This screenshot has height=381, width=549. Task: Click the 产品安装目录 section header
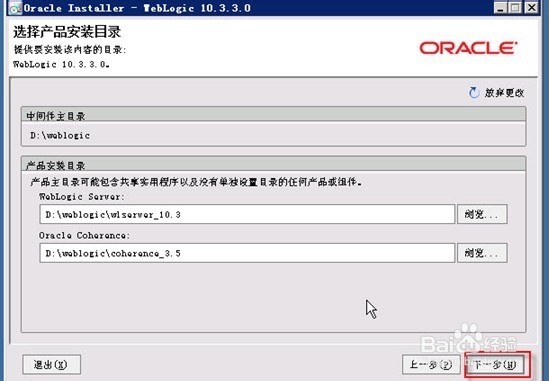point(273,165)
